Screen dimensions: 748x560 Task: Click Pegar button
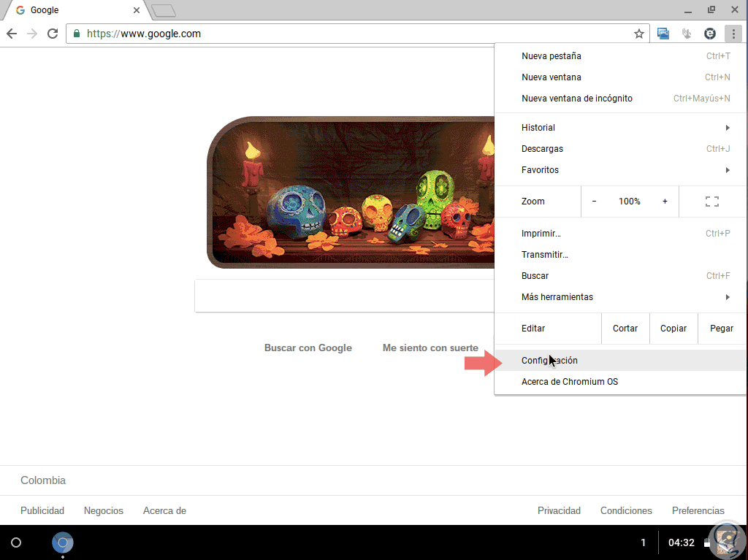click(x=722, y=328)
